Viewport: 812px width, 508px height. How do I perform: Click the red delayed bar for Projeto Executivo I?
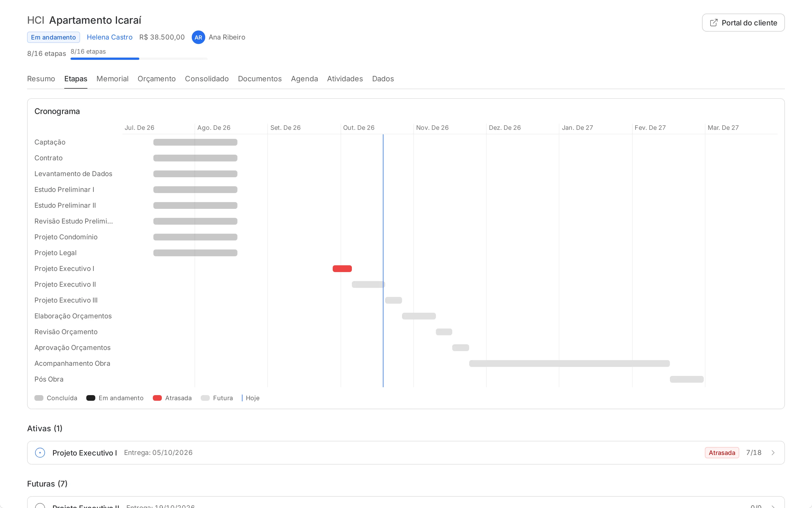click(342, 268)
